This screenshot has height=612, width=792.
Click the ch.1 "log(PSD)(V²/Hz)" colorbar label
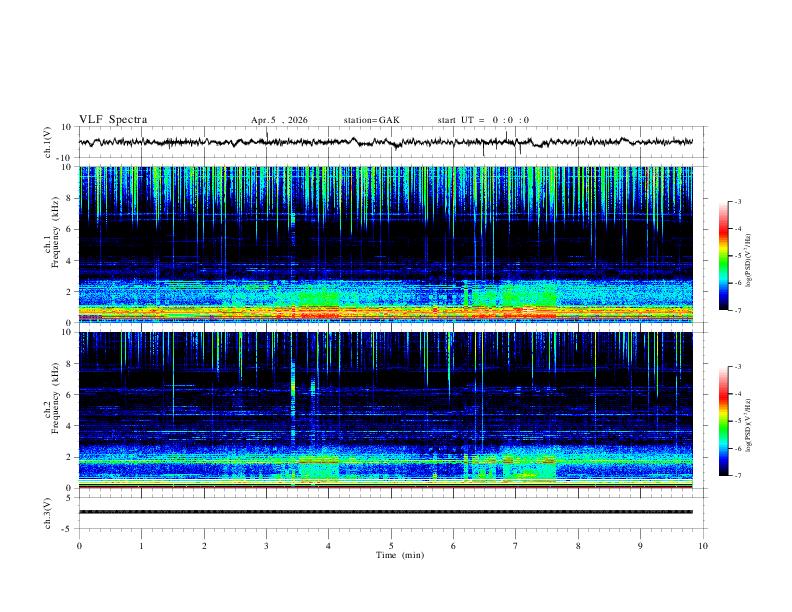pos(749,260)
